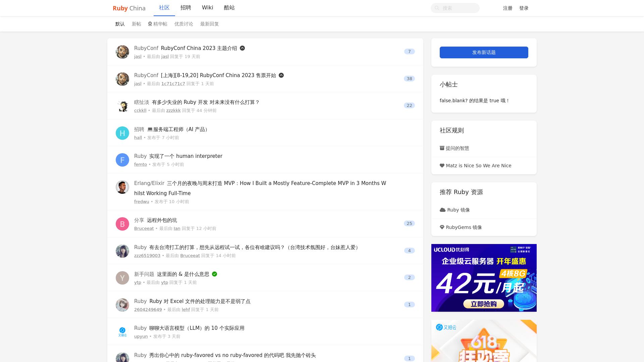
Task: Click reply count 22 badge
Action: tap(409, 105)
